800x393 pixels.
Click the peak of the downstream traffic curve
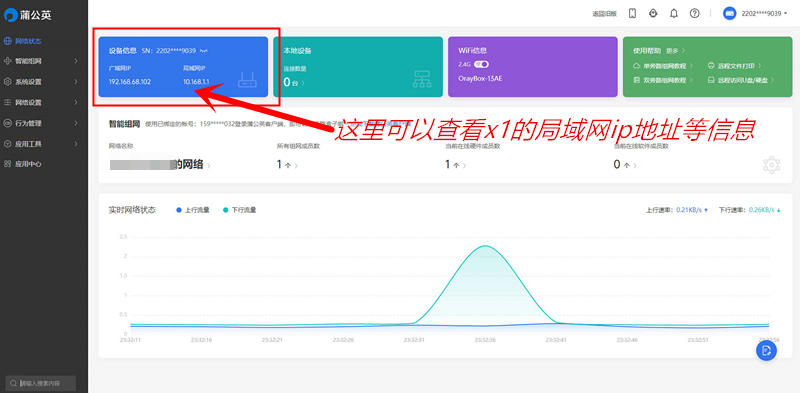[x=485, y=246]
